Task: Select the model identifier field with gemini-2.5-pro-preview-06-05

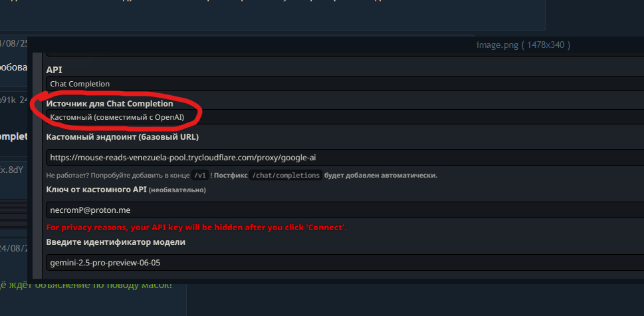Action: 345,263
